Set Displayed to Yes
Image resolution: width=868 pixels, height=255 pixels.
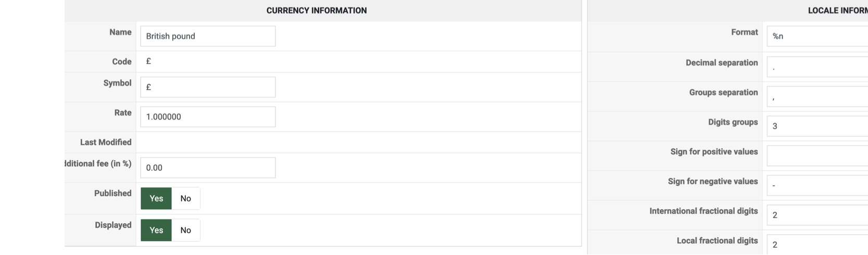[x=156, y=230]
